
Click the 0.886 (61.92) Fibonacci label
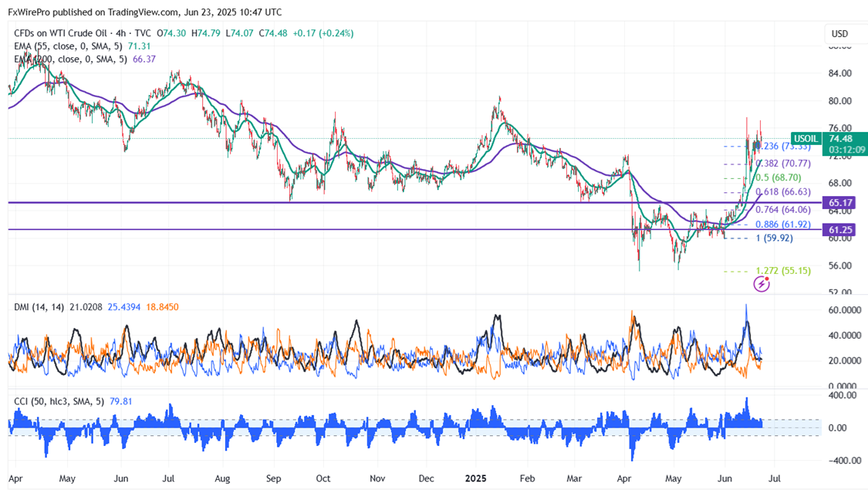click(783, 225)
